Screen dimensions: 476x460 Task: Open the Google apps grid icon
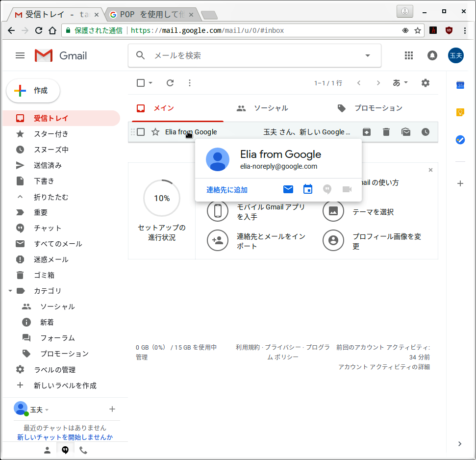click(409, 55)
